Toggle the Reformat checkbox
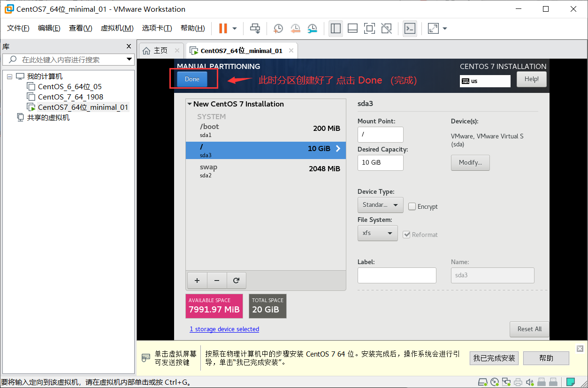Screen dimensions: 588x388 coord(407,235)
